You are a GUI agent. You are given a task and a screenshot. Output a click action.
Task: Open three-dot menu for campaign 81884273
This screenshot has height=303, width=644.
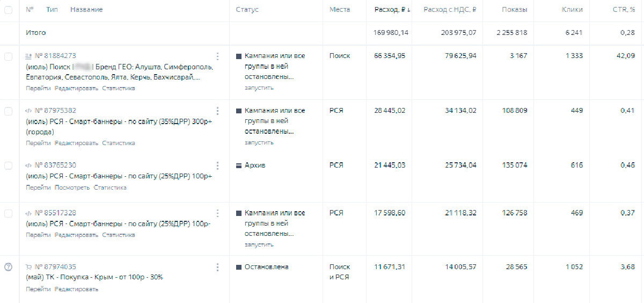click(217, 56)
